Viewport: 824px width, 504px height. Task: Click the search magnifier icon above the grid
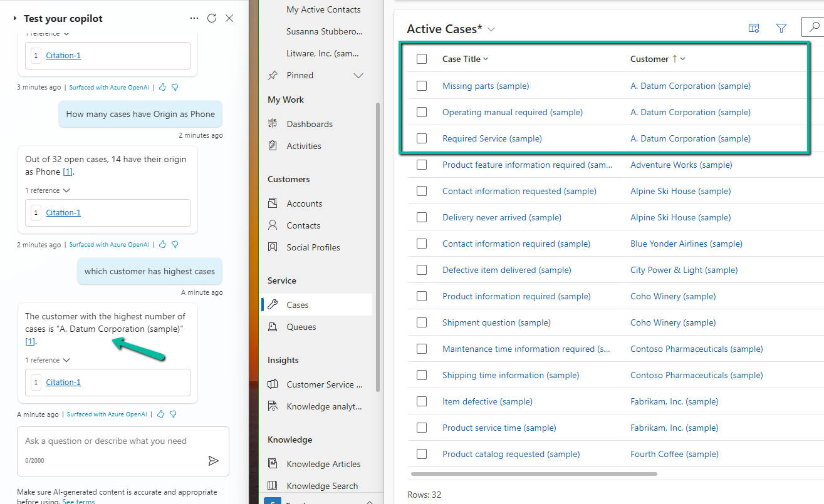(813, 28)
